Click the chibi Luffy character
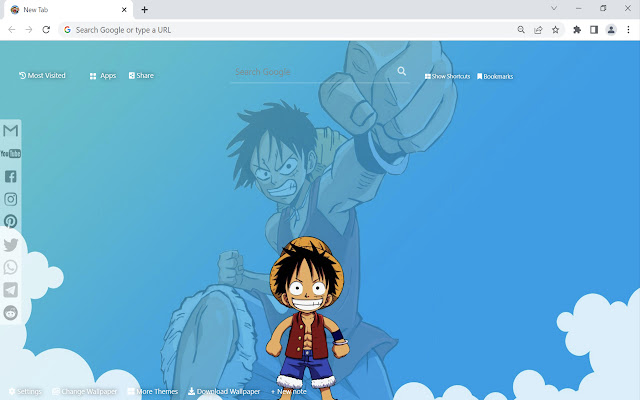Screen dimensions: 640x400 click(x=307, y=318)
